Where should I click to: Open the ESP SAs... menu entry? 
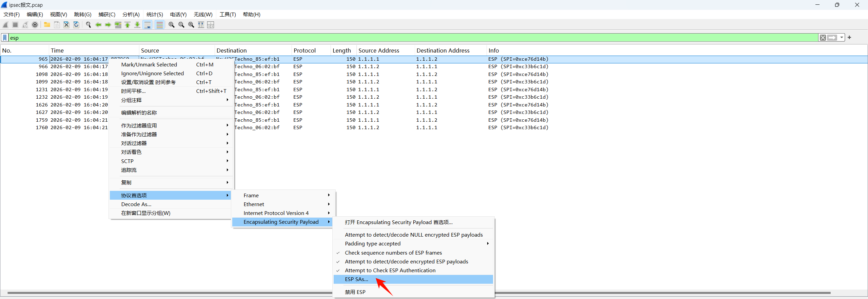pyautogui.click(x=356, y=279)
